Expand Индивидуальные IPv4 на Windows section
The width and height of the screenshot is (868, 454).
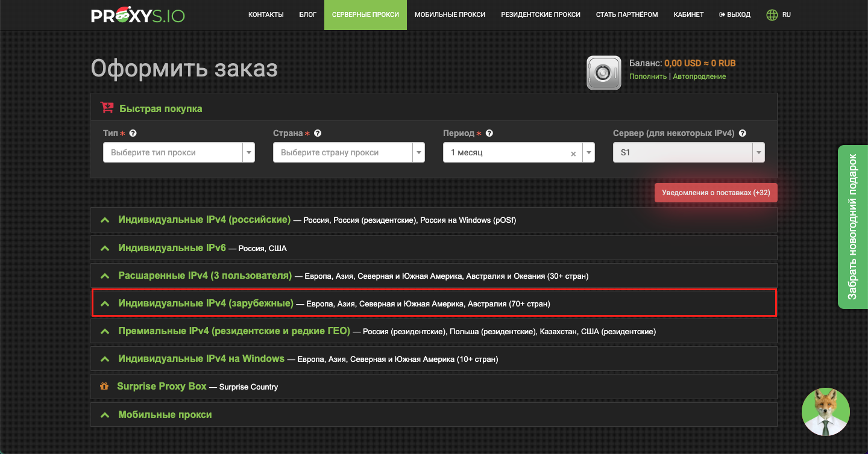(x=434, y=359)
